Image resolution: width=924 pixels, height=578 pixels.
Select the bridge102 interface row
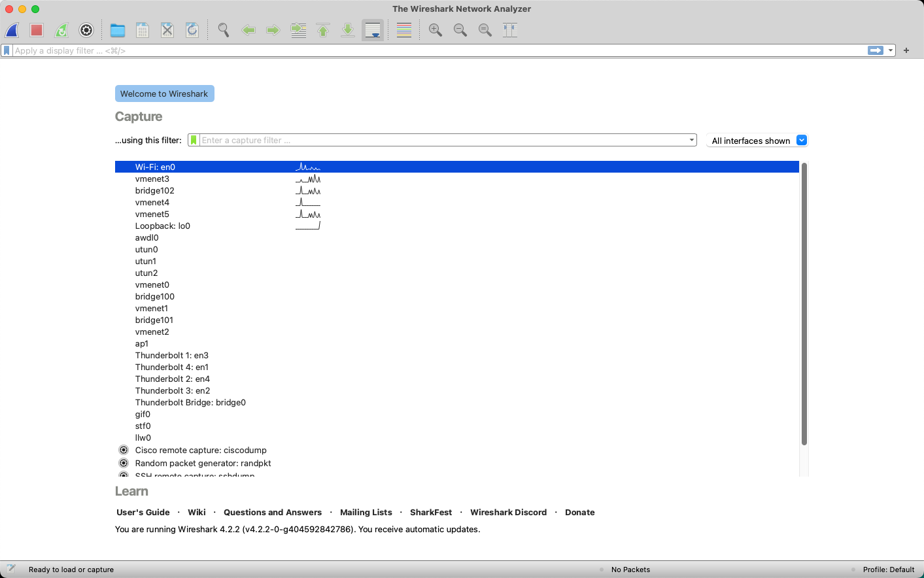click(456, 190)
